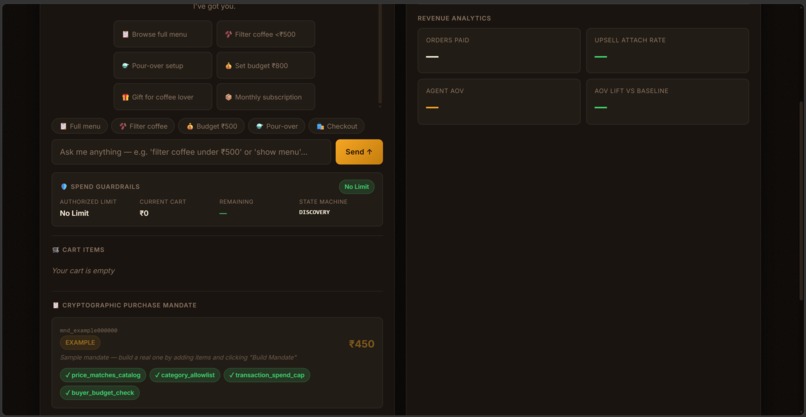Click the menu icon on Browse full menu
This screenshot has width=806, height=417.
tap(125, 34)
